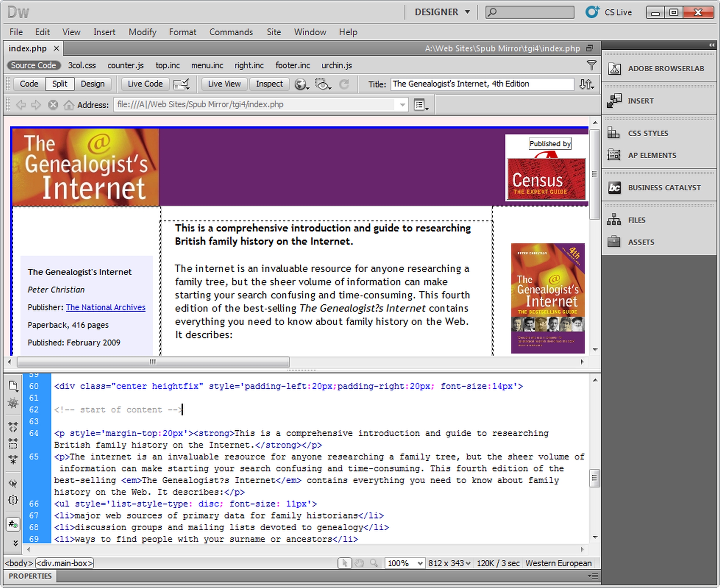Switch to Split view
Viewport: 720px width, 588px height.
point(60,84)
